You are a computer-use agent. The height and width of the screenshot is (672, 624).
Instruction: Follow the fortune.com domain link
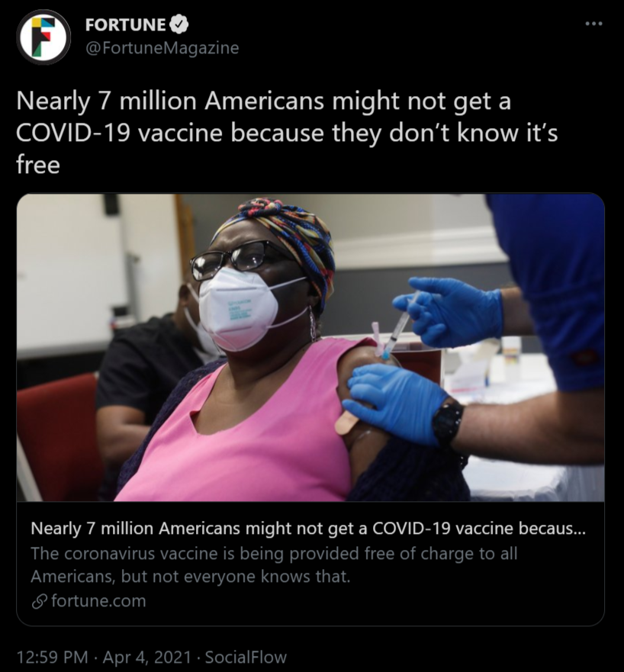[x=98, y=601]
